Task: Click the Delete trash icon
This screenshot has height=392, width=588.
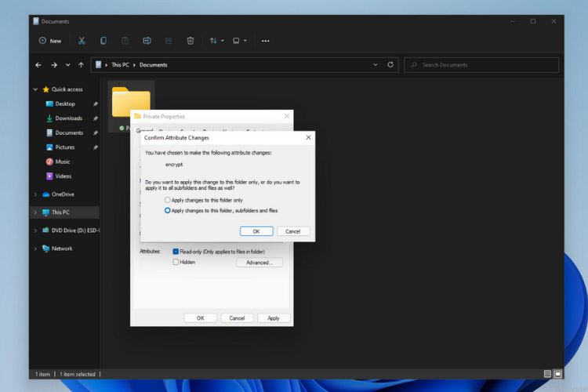Action: pos(190,41)
